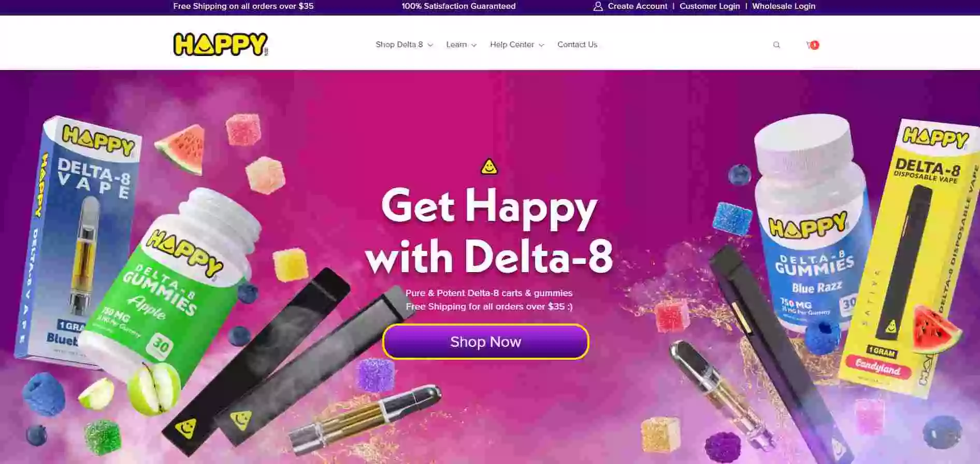Open the shopping cart icon
Image resolution: width=980 pixels, height=464 pixels.
pos(810,45)
